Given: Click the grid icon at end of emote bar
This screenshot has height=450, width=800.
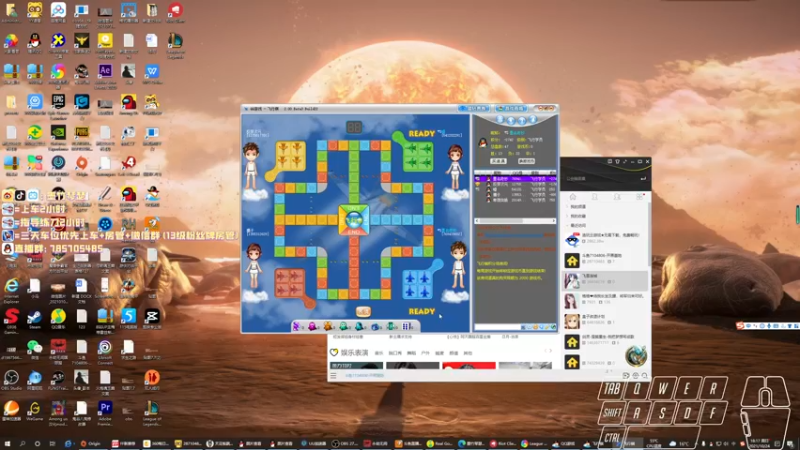Looking at the screenshot, I should tap(407, 326).
